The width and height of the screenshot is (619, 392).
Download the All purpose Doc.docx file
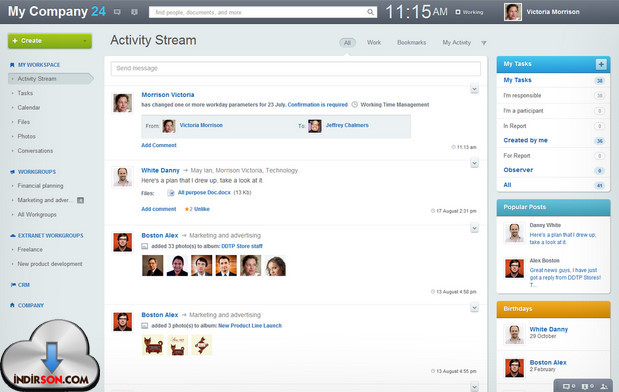(204, 193)
